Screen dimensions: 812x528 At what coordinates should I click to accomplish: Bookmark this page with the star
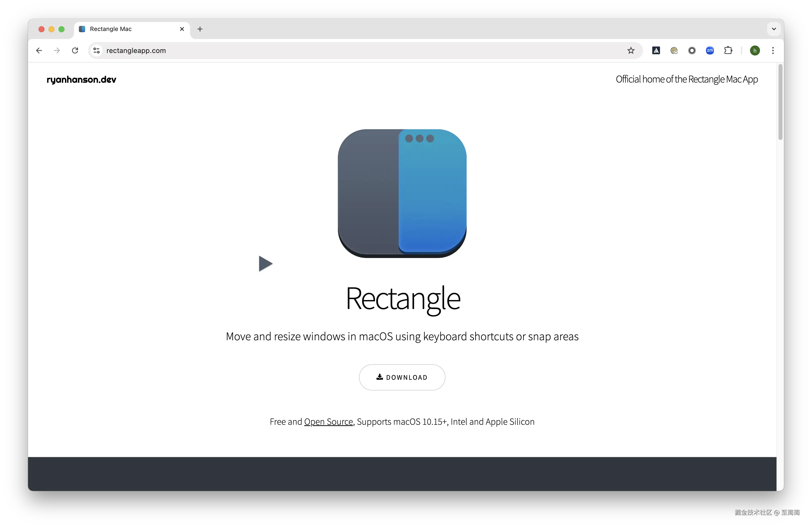[631, 50]
